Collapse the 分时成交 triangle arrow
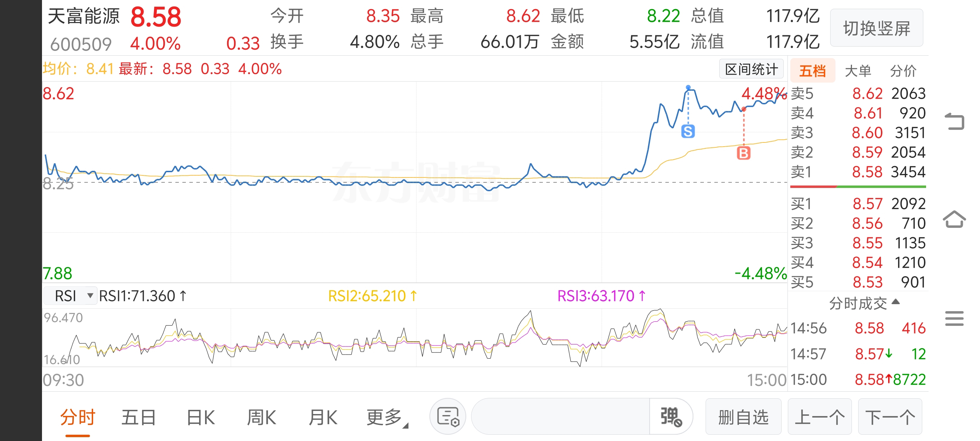Screen dimensions: 980x441 (896, 302)
